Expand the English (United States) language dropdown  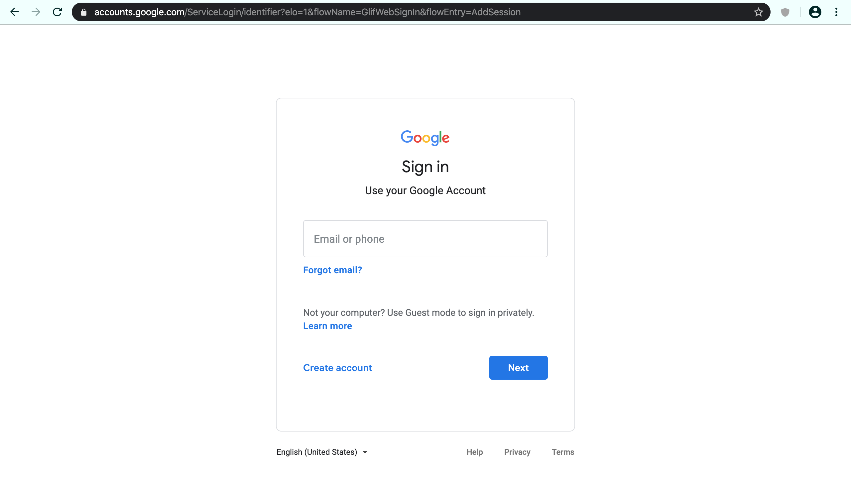coord(322,452)
